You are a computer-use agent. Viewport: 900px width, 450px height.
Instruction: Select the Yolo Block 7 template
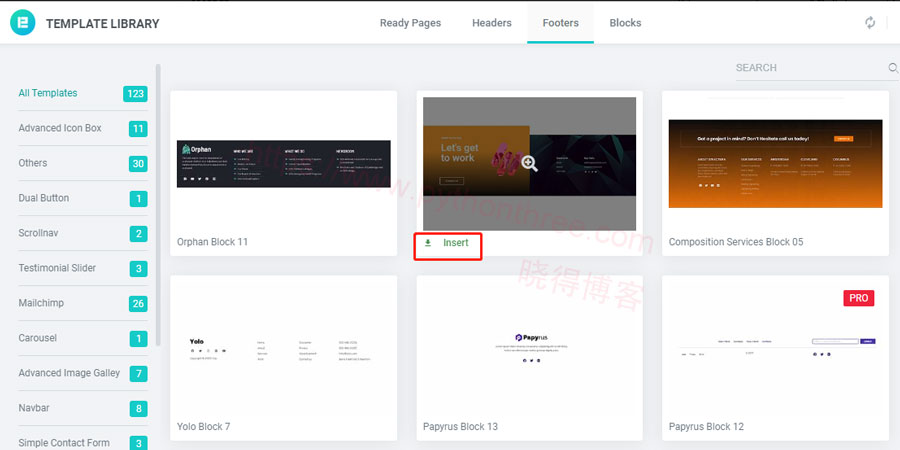pos(283,346)
